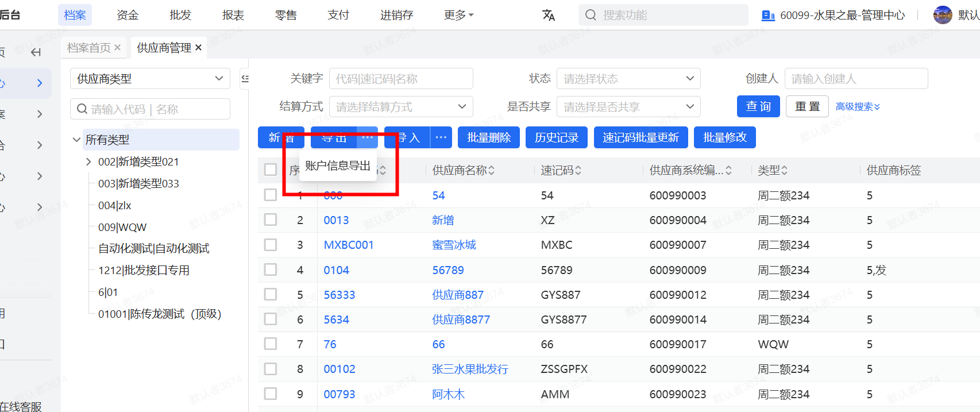This screenshot has height=412, width=980.
Task: Check the row 1 checkbox for supplier 54
Action: coord(271,195)
